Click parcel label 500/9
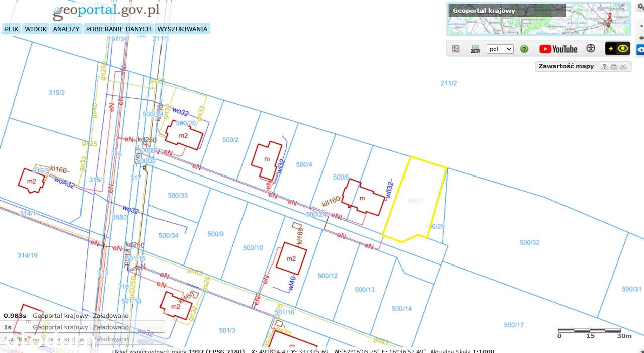This screenshot has height=353, width=644. 215,234
